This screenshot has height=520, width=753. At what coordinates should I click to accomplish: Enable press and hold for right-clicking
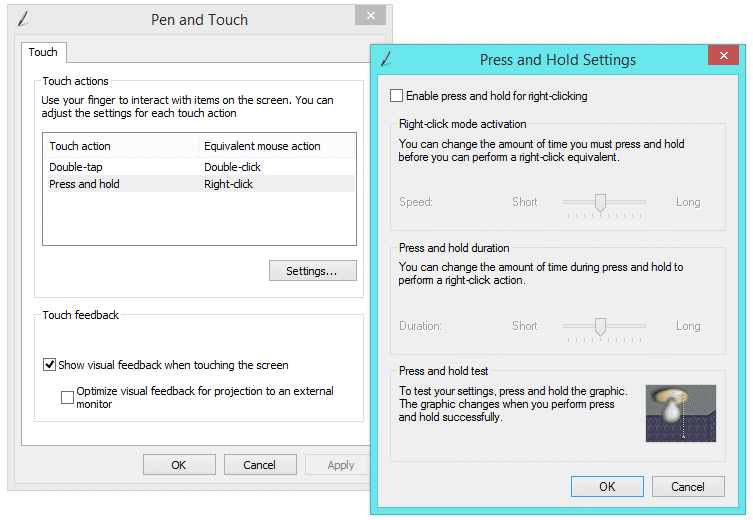(396, 96)
